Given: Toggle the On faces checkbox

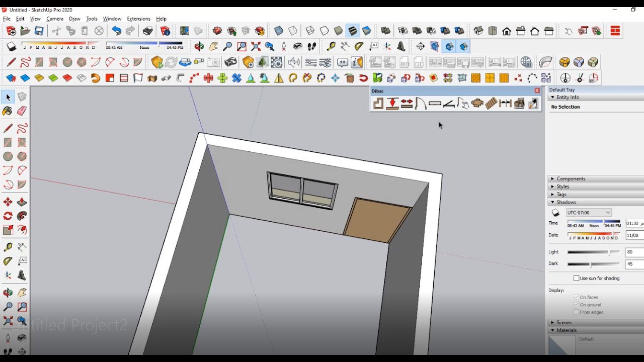Looking at the screenshot, I should click(577, 297).
